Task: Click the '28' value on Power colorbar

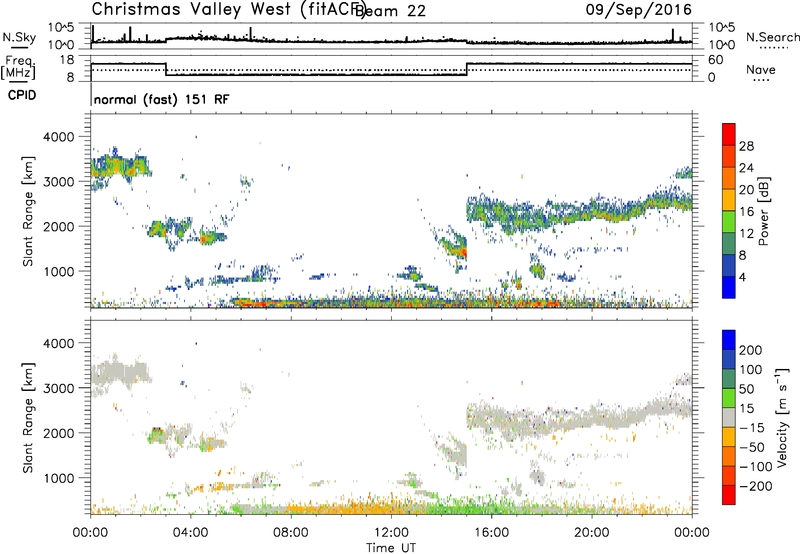Action: (746, 146)
